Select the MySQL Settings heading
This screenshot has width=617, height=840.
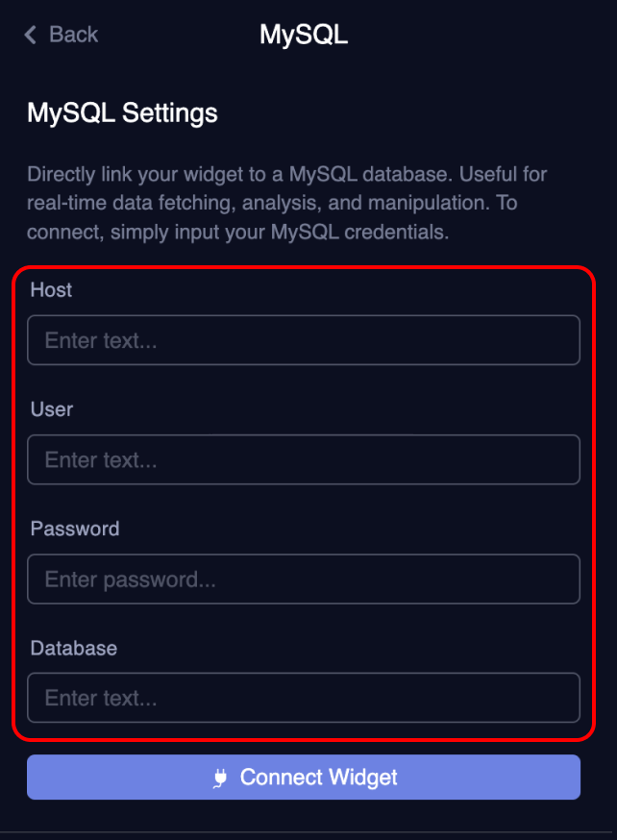(122, 112)
